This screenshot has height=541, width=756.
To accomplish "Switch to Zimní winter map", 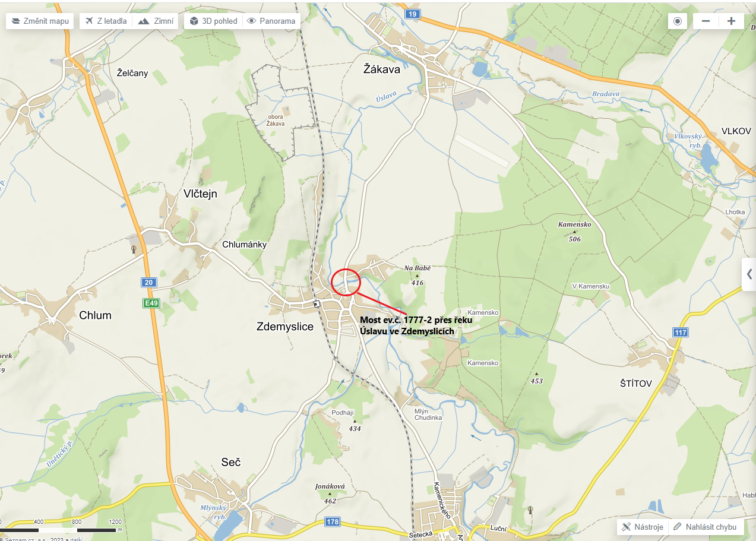I will pos(156,21).
